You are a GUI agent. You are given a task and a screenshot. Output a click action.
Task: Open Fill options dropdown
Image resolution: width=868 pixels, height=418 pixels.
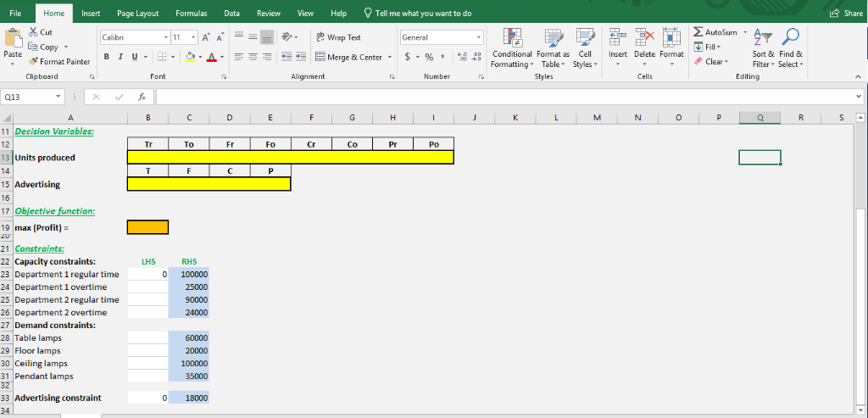pyautogui.click(x=708, y=47)
